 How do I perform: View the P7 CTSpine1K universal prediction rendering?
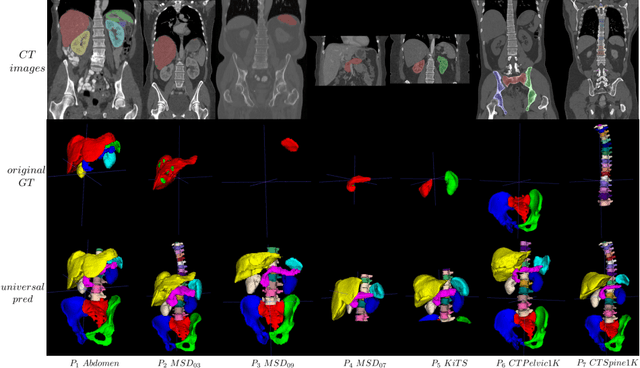[x=605, y=297]
